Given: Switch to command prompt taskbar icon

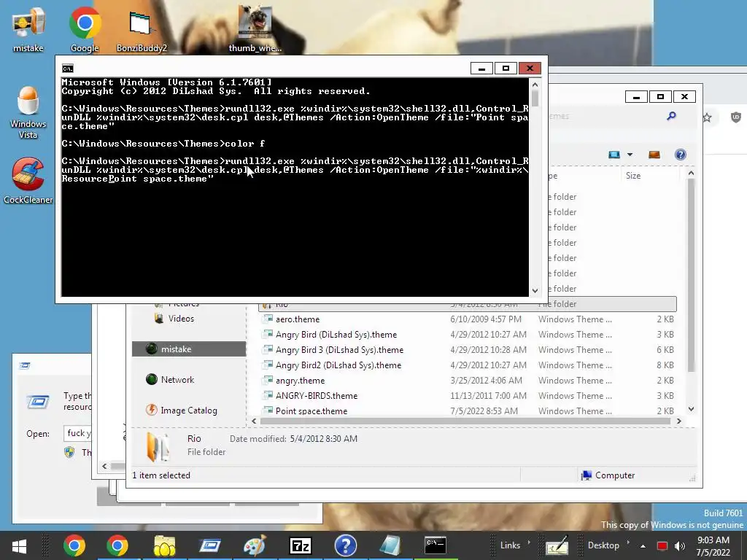Looking at the screenshot, I should [x=436, y=545].
